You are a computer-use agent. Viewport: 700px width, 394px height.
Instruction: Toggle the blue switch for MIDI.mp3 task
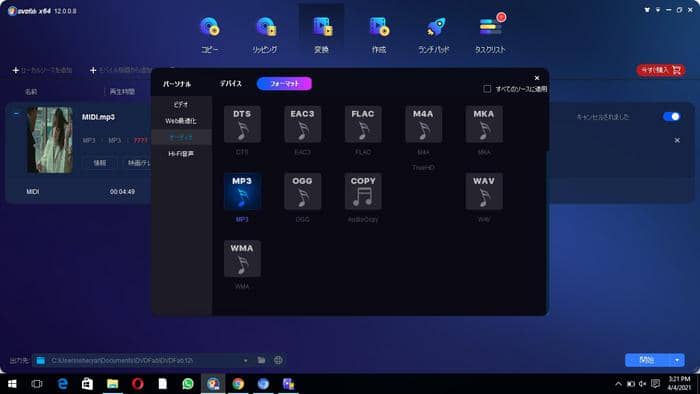(671, 116)
